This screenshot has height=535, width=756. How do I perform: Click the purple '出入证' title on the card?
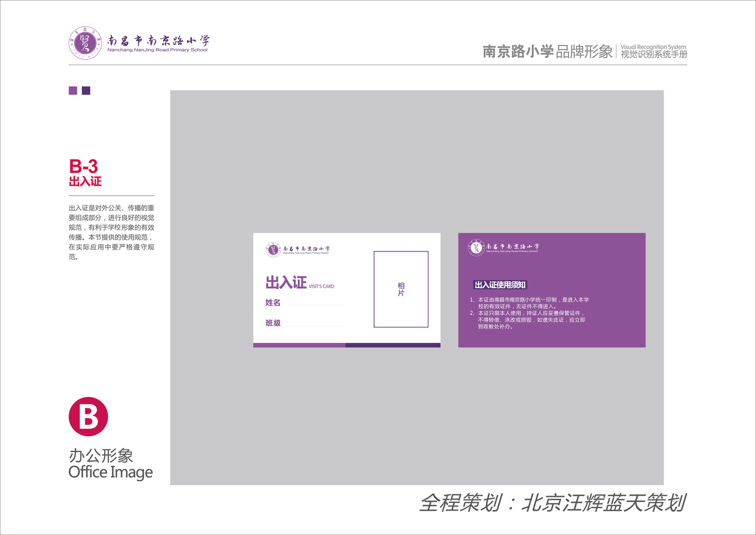(286, 282)
